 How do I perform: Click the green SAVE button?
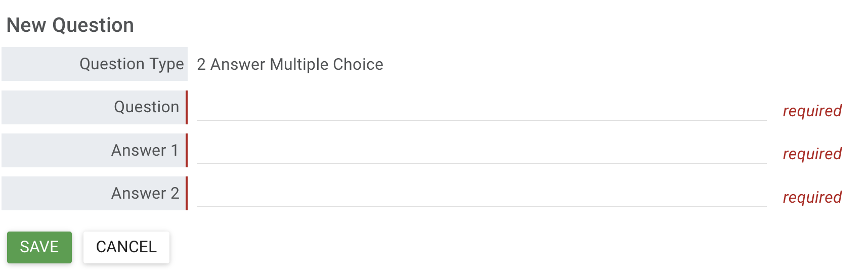pyautogui.click(x=39, y=247)
